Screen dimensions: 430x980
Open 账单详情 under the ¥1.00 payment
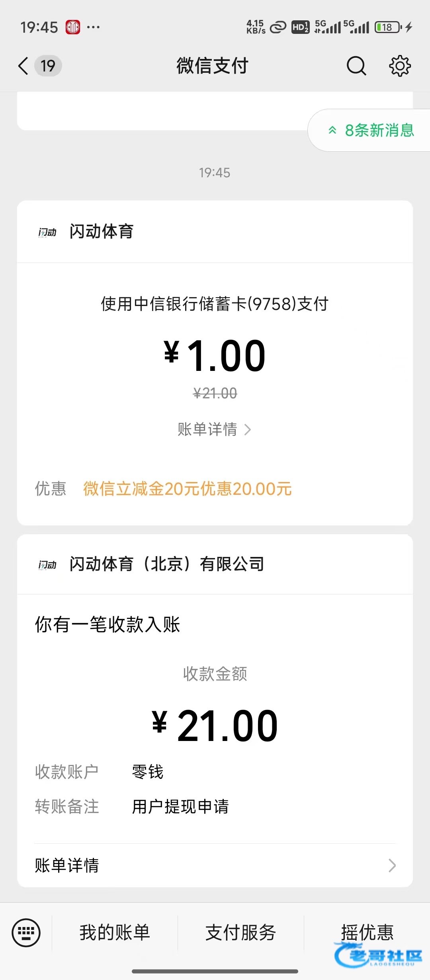click(214, 429)
